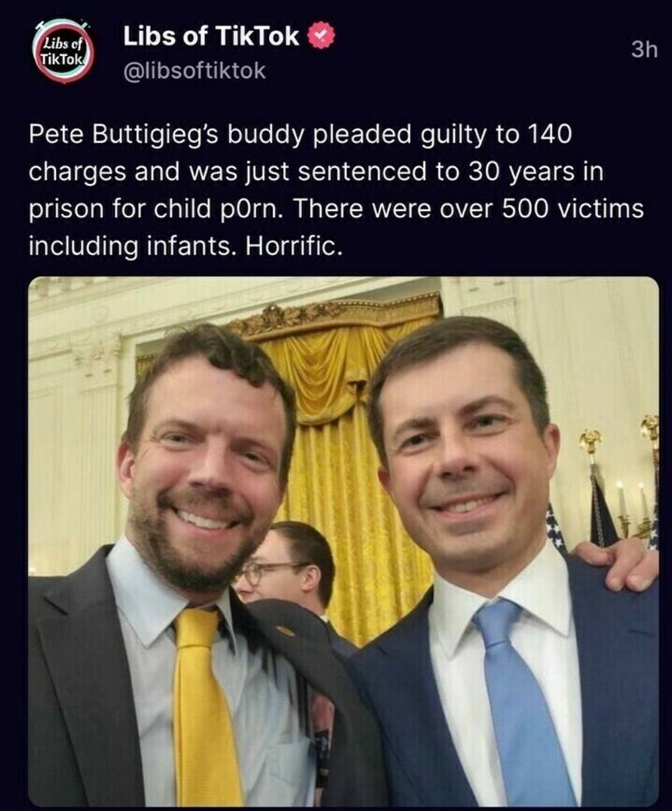The width and height of the screenshot is (672, 811).
Task: Click the "including infants." text
Action: (x=132, y=247)
